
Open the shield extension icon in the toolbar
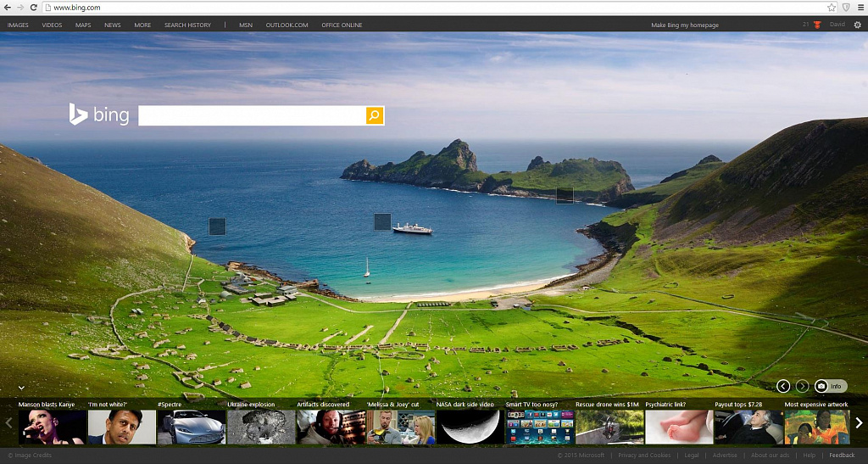tap(846, 7)
